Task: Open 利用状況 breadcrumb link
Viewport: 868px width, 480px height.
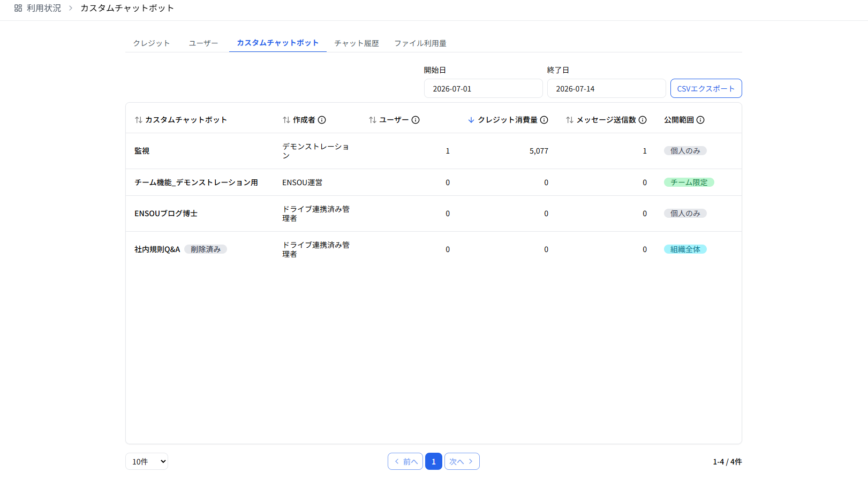Action: (x=44, y=8)
